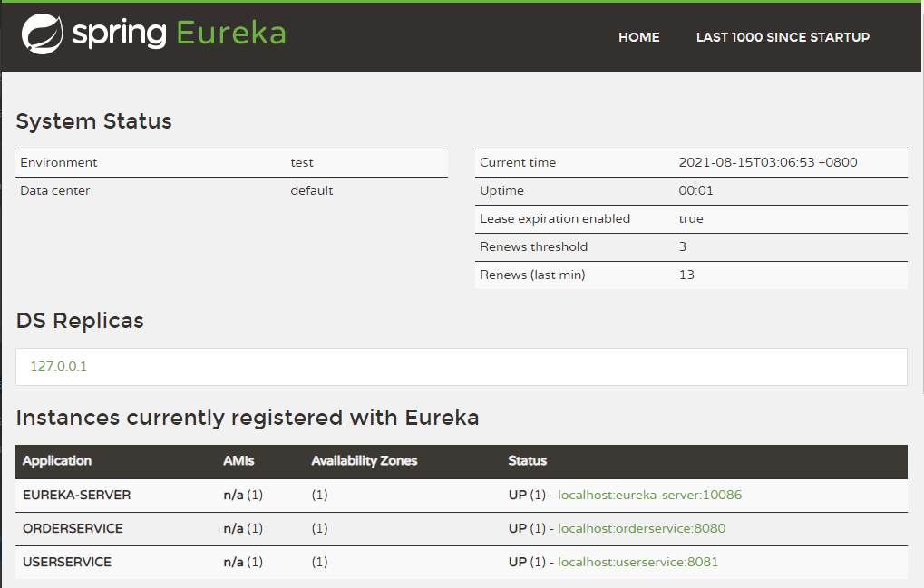Click the Data center label
The image size is (924, 588).
click(54, 190)
